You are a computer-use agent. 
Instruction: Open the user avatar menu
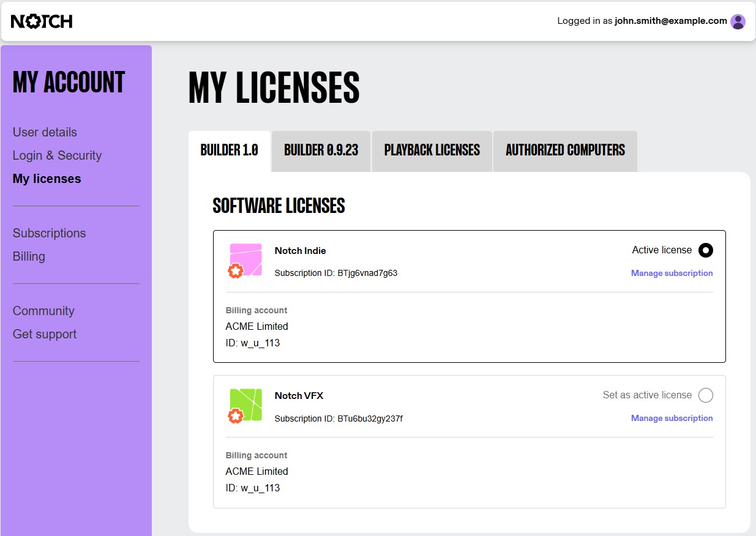(738, 21)
